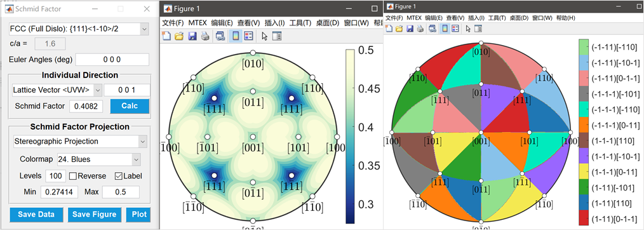The width and height of the screenshot is (644, 230).
Task: Click the Max field showing 0.5
Action: point(121,192)
